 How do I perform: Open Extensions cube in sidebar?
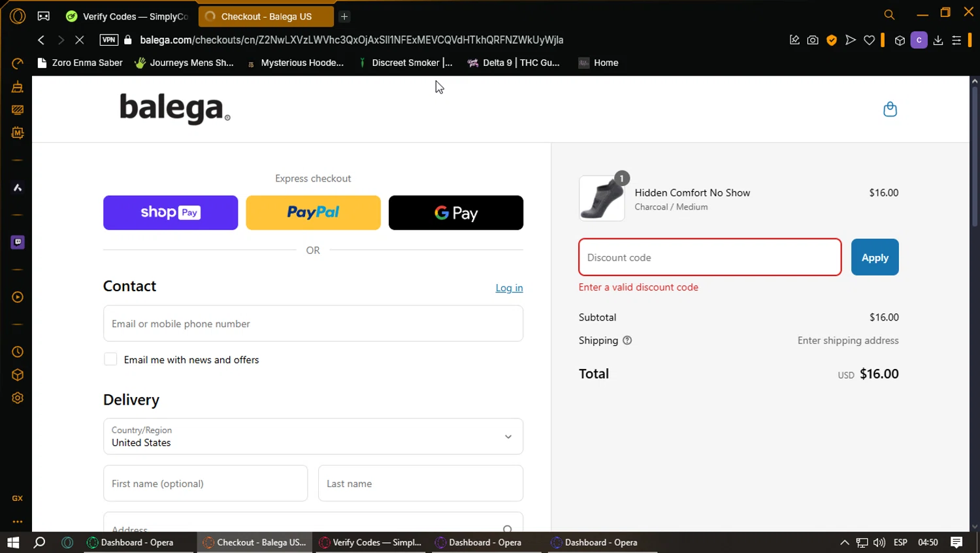tap(18, 375)
